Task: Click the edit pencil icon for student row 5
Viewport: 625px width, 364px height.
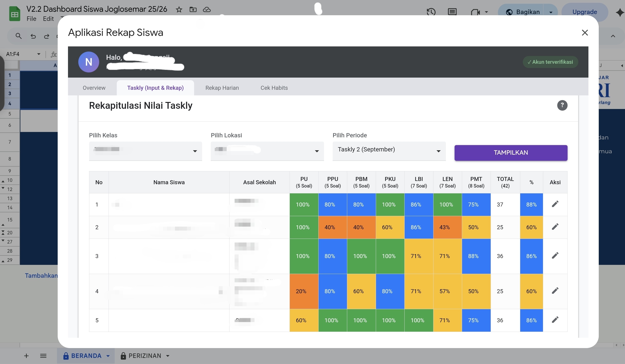Action: (555, 320)
